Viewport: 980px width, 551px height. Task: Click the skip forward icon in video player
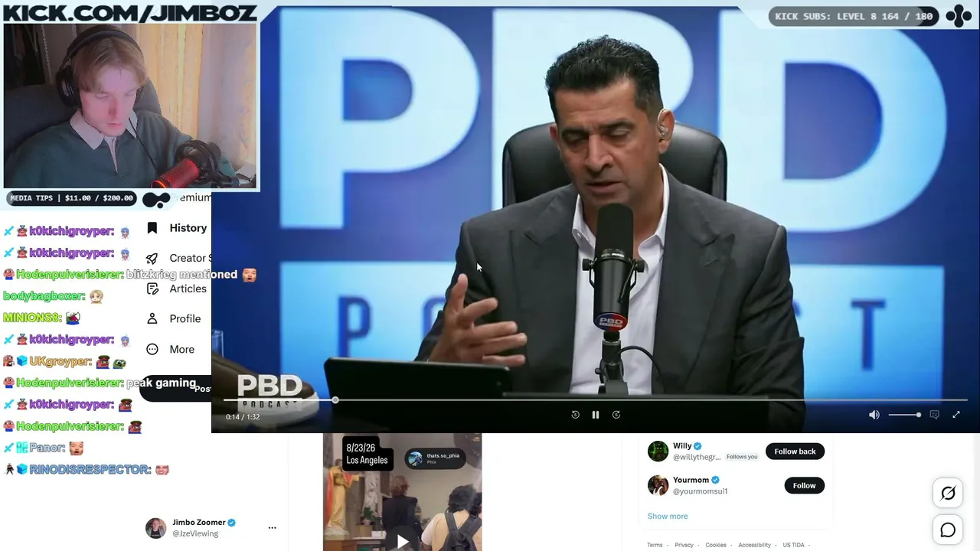pos(616,415)
